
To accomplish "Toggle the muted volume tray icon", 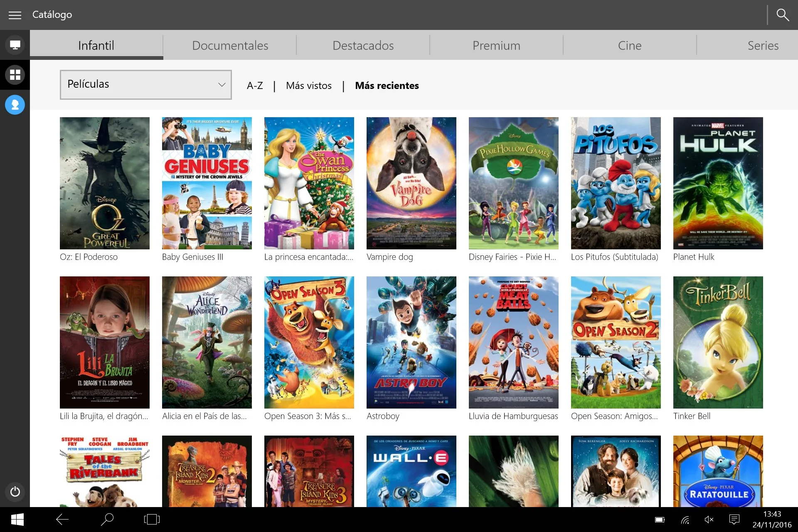I will click(x=709, y=520).
